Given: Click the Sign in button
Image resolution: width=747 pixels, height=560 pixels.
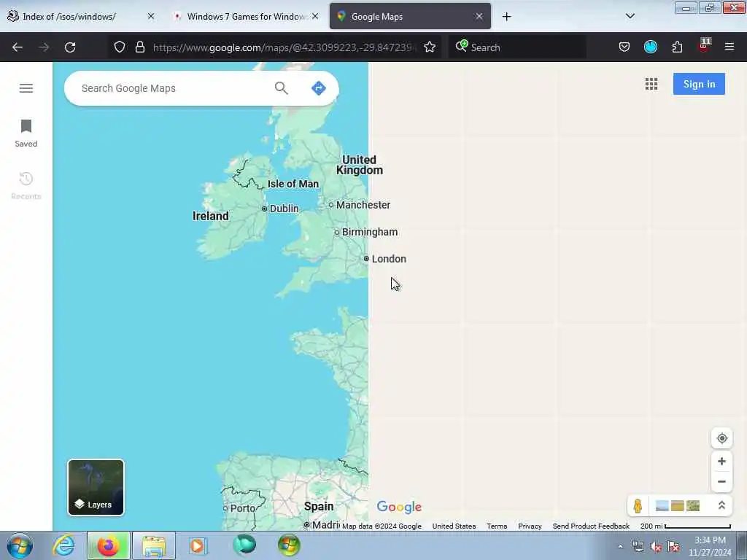Looking at the screenshot, I should (x=699, y=84).
